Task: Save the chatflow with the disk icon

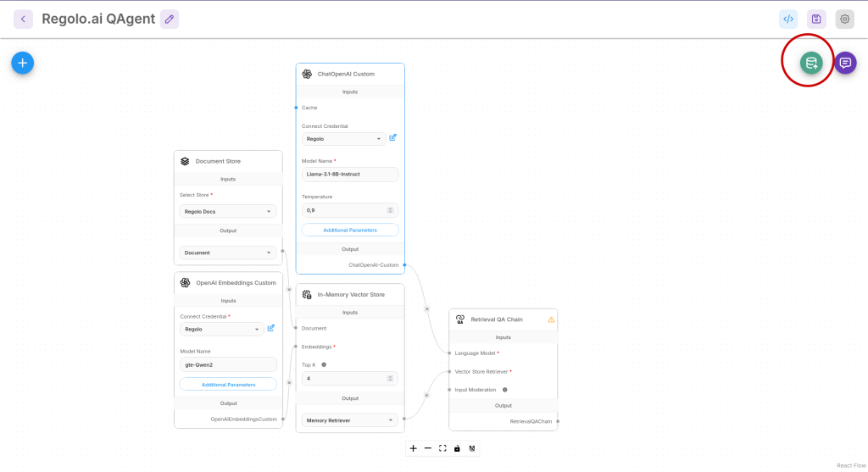Action: (x=816, y=19)
